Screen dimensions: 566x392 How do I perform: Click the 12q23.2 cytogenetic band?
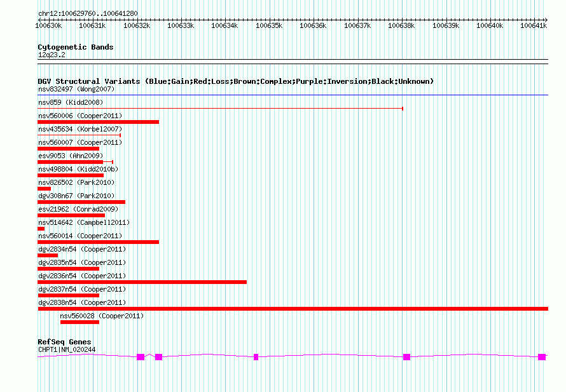(52, 55)
